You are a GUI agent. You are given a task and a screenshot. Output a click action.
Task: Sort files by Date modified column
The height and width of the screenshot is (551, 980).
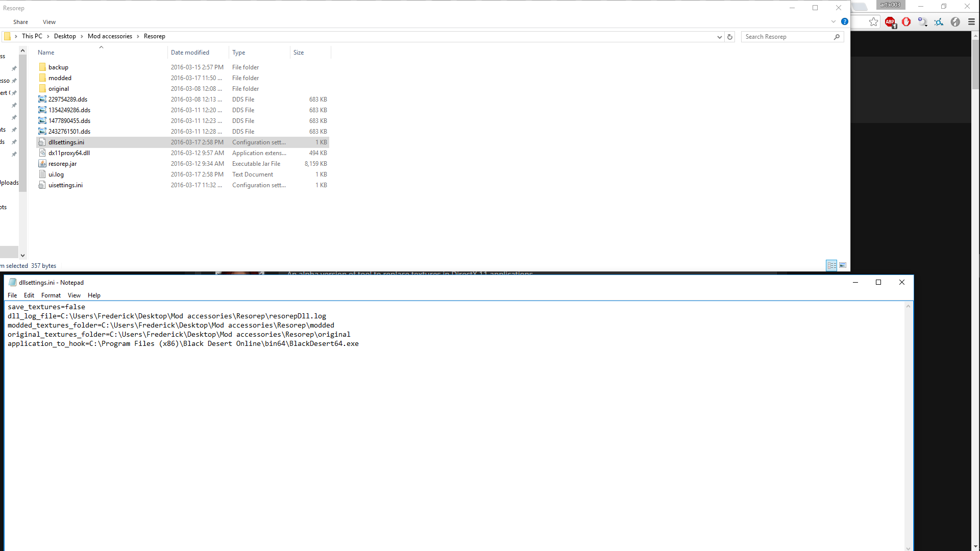[190, 53]
